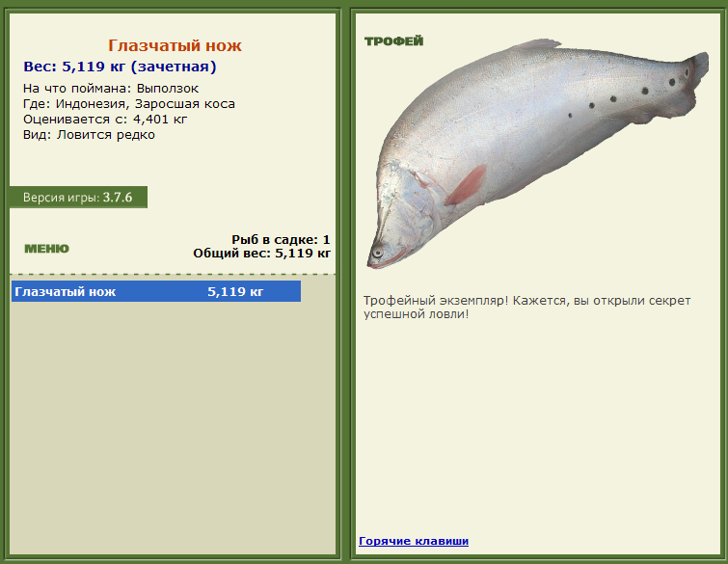This screenshot has height=564, width=728.
Task: Click На что поймана: Выползок text
Action: coord(111,88)
